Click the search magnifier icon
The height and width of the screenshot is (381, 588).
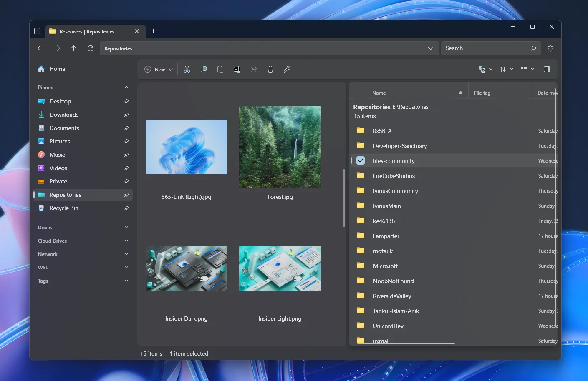tap(533, 48)
